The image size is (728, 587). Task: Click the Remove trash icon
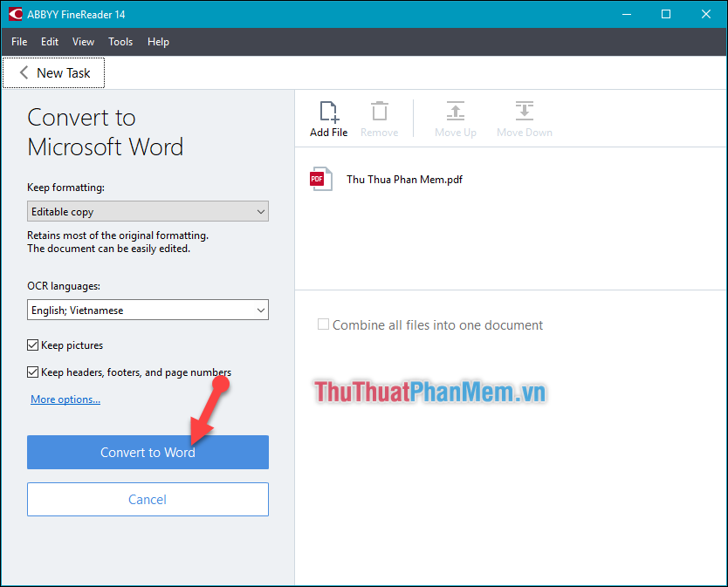(379, 112)
